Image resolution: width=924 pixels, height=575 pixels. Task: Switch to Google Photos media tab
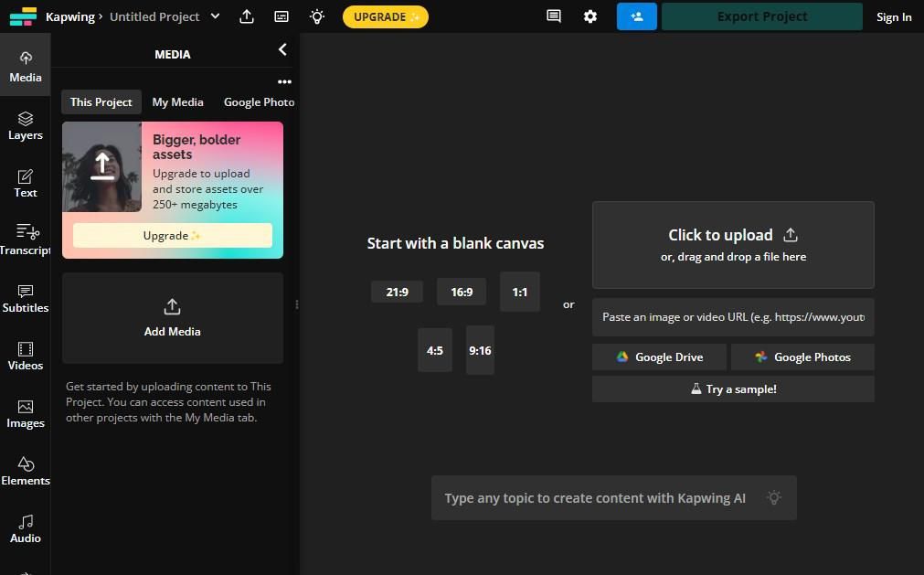(259, 101)
